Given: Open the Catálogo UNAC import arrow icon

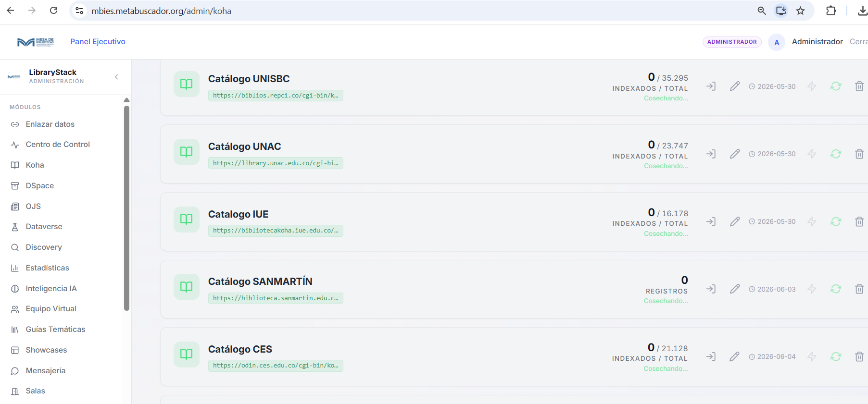Looking at the screenshot, I should click(711, 154).
